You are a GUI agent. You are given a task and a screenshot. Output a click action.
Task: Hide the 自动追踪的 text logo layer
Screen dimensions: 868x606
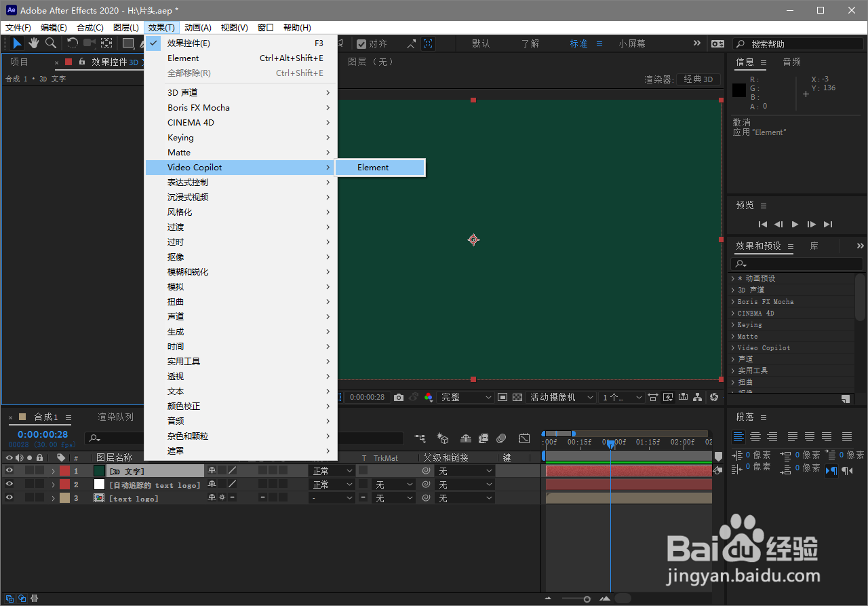pyautogui.click(x=9, y=484)
